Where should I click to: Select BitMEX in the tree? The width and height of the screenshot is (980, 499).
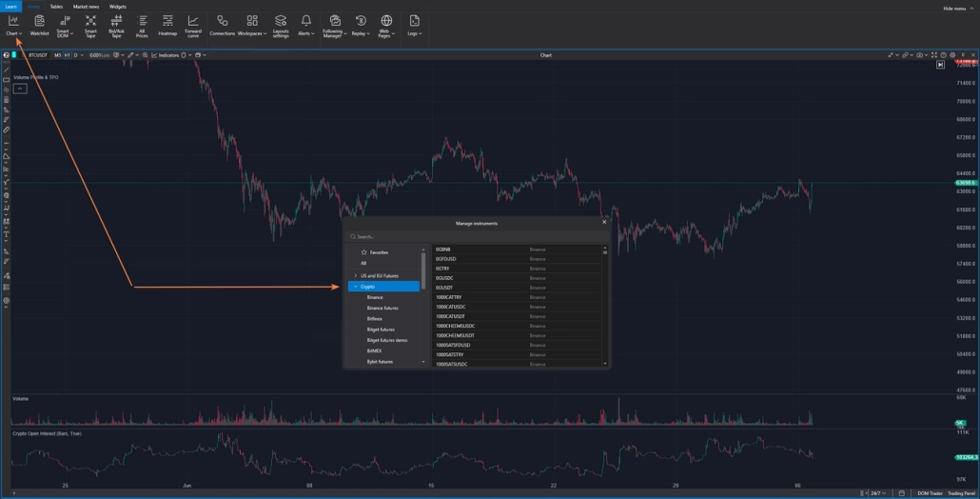click(x=374, y=350)
